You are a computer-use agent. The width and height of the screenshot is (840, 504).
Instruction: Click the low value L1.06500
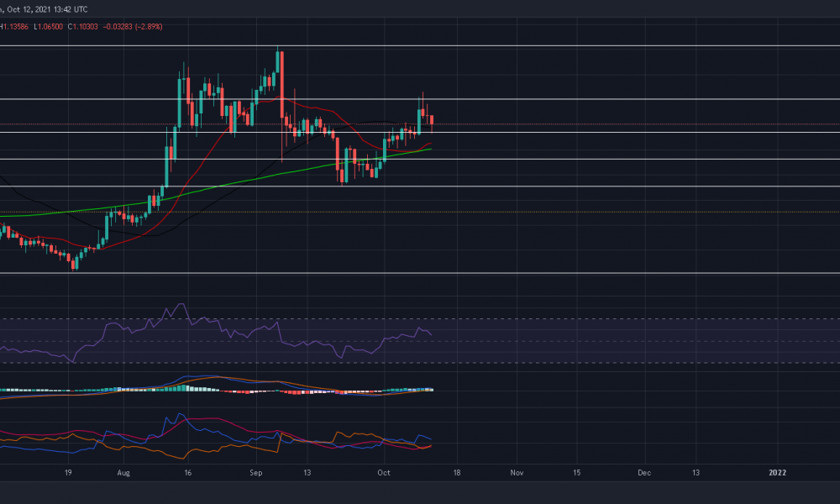point(48,26)
